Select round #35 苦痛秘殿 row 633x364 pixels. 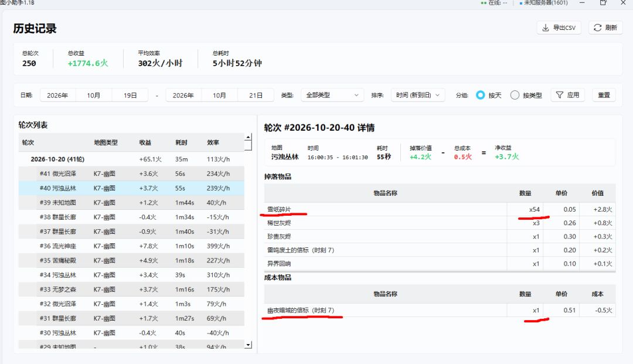click(131, 260)
